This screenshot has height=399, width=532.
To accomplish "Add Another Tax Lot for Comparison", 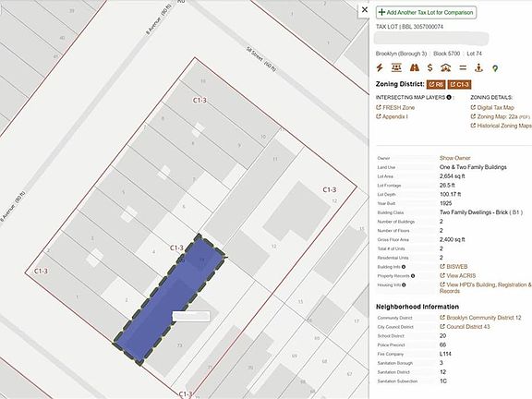I will 426,13.
